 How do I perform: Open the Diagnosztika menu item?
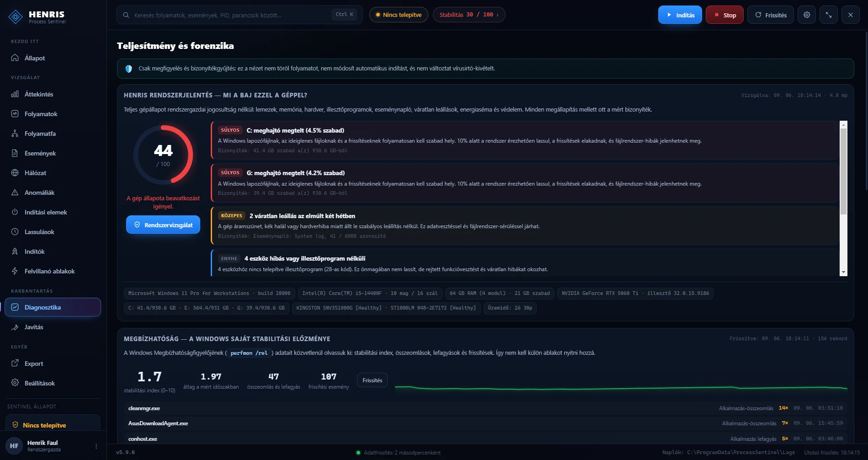coord(53,307)
